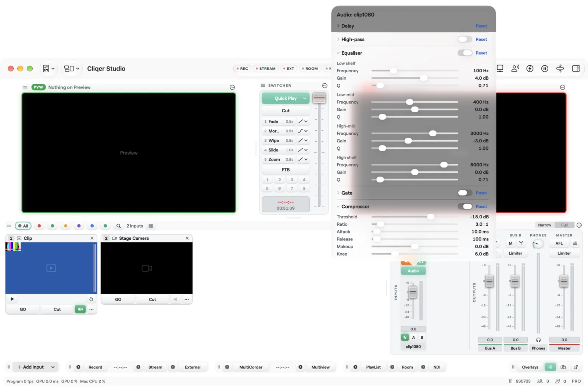The width and height of the screenshot is (588, 388).
Task: Open more options for Stage Camera
Action: tap(187, 300)
